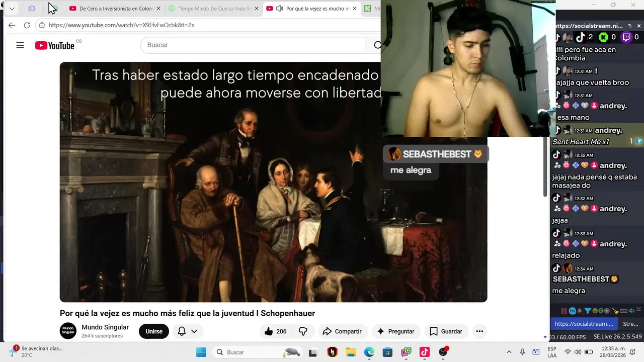This screenshot has height=362, width=644.
Task: Click the Schopenhauer video player
Action: (273, 182)
